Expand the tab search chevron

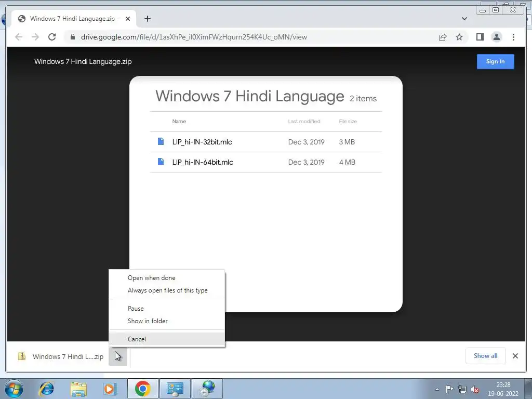(464, 19)
